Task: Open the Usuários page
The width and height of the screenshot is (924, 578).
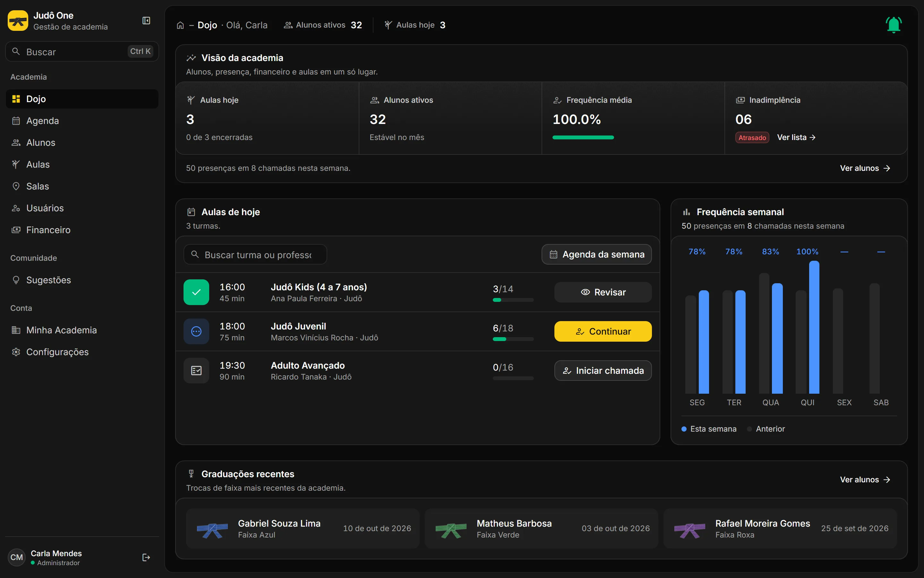Action: (82, 208)
